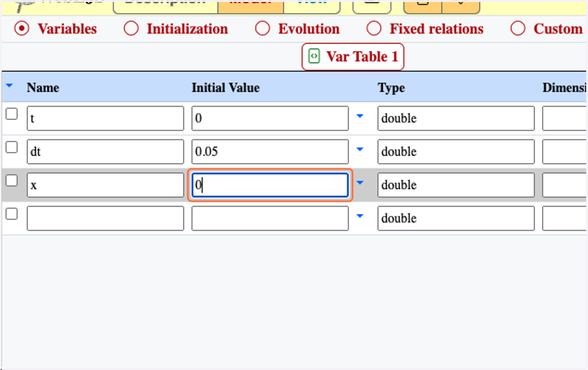Tick the checkbox of the empty last row
Screen dimensions: 588x370
(x=11, y=214)
